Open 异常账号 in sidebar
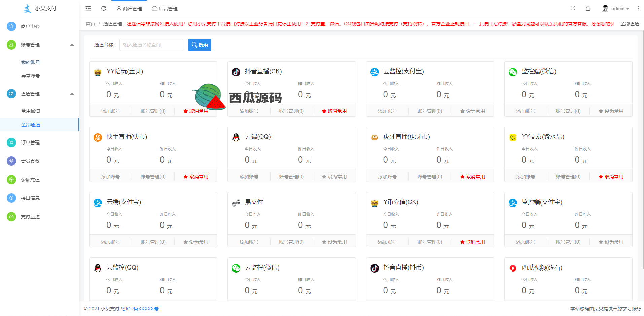Image resolution: width=644 pixels, height=316 pixels. [x=31, y=76]
